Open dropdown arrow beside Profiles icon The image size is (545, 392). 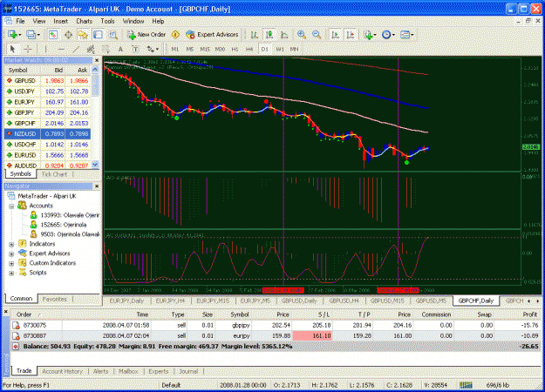tap(38, 35)
